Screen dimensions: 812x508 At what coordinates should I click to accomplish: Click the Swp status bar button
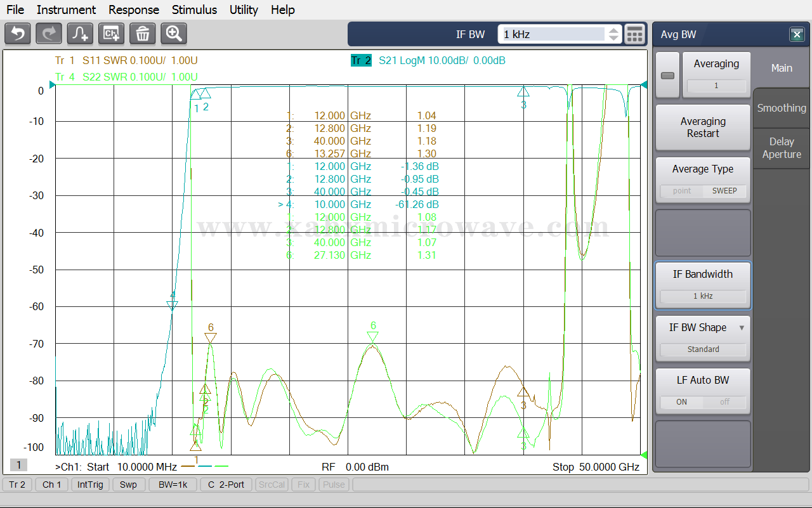click(x=128, y=485)
